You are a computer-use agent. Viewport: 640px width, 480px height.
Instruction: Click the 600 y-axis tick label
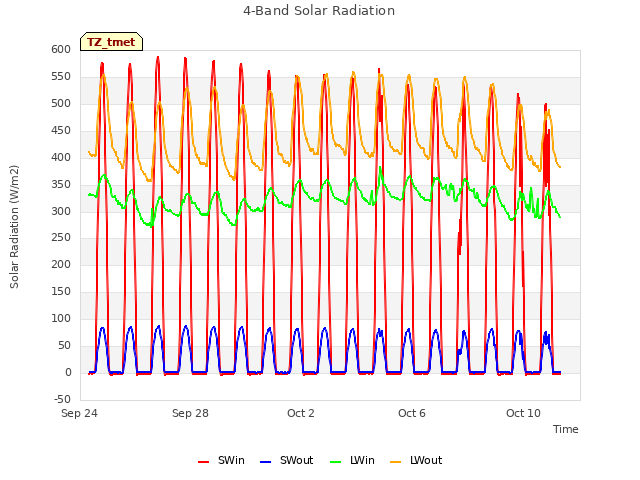tap(61, 49)
